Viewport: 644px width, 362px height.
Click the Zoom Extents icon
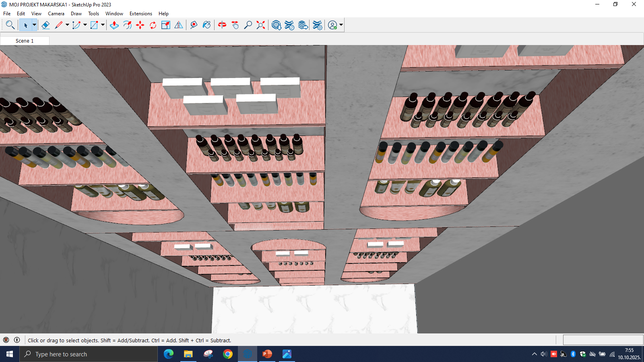point(261,25)
